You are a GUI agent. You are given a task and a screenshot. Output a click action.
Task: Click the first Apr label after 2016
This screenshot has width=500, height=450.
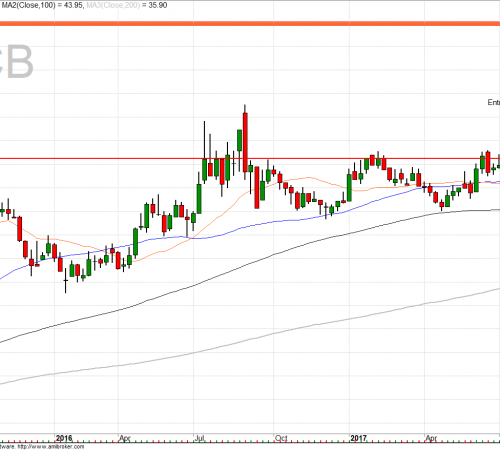(125, 438)
